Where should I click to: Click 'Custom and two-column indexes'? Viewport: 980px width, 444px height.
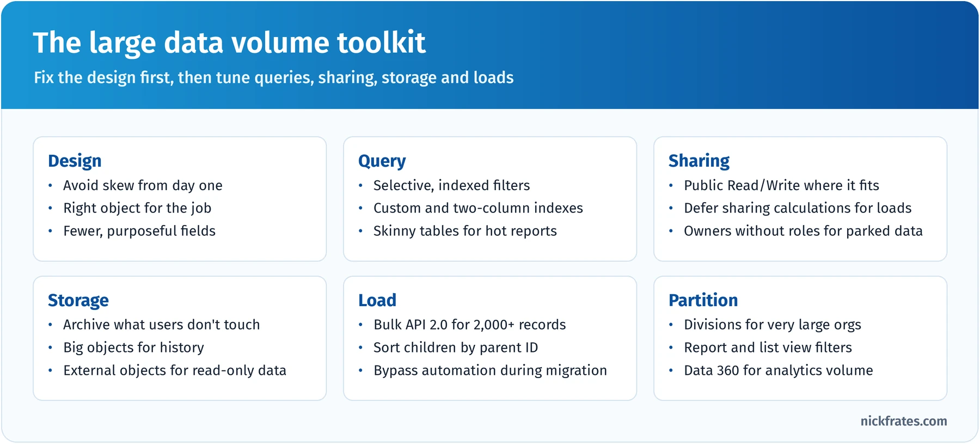coord(478,209)
